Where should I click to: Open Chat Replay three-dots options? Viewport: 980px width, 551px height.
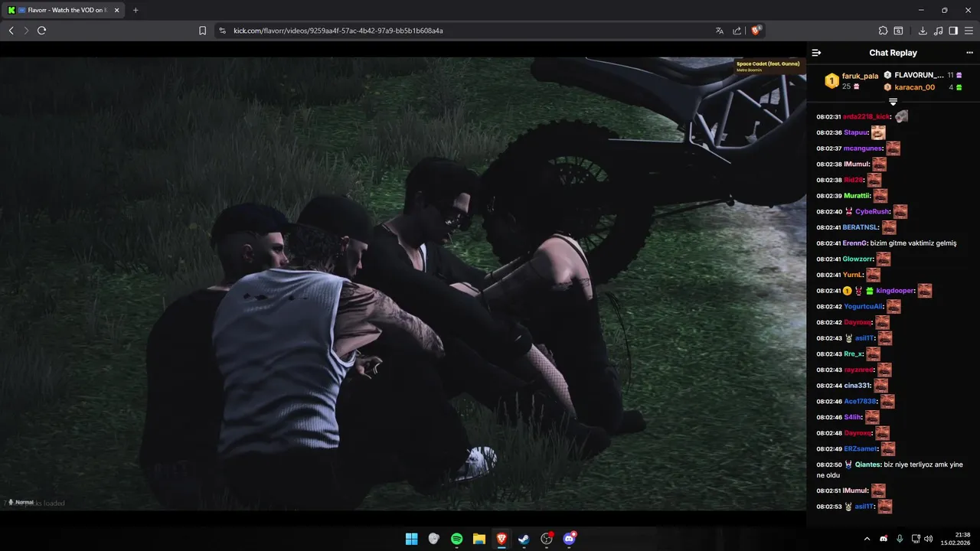[969, 53]
